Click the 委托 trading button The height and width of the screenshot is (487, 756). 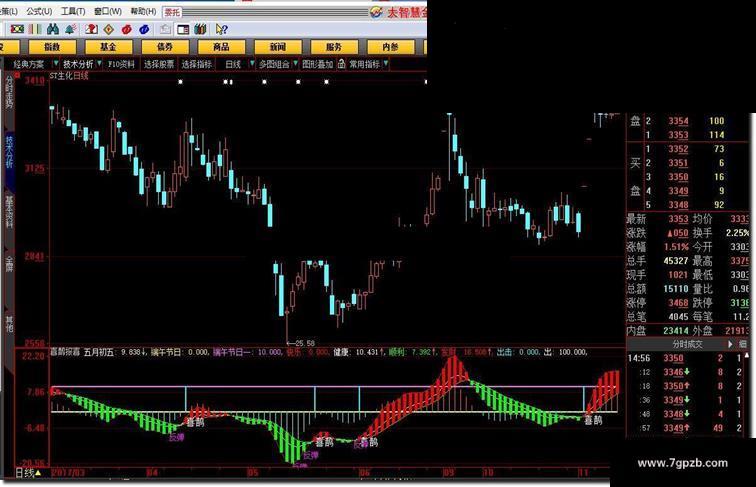(172, 12)
